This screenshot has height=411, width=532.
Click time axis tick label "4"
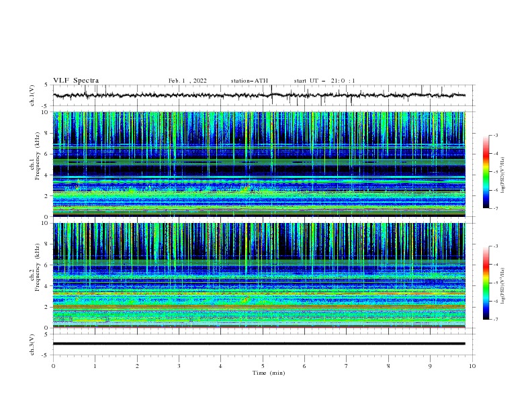220,366
